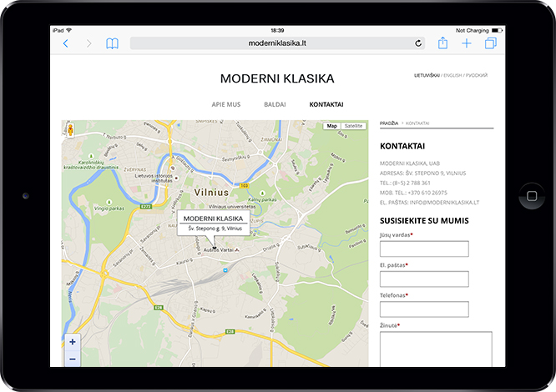
Task: Show all tabs icon
Action: [491, 43]
